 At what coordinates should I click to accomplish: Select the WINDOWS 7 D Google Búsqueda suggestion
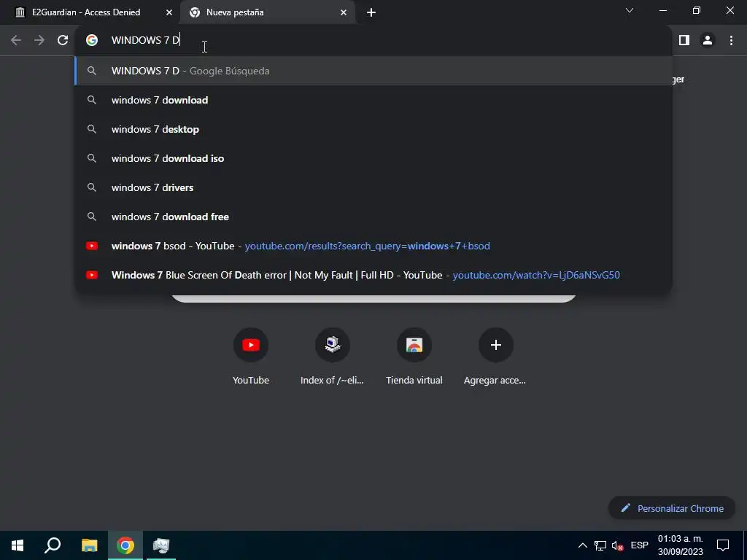coord(373,71)
